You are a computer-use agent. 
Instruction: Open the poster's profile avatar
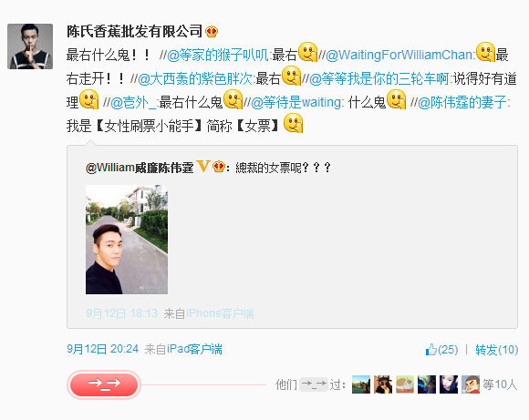pyautogui.click(x=30, y=46)
